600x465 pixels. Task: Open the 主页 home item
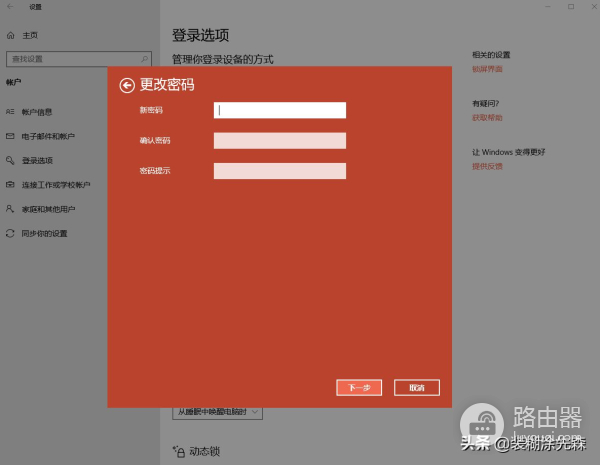(30, 35)
